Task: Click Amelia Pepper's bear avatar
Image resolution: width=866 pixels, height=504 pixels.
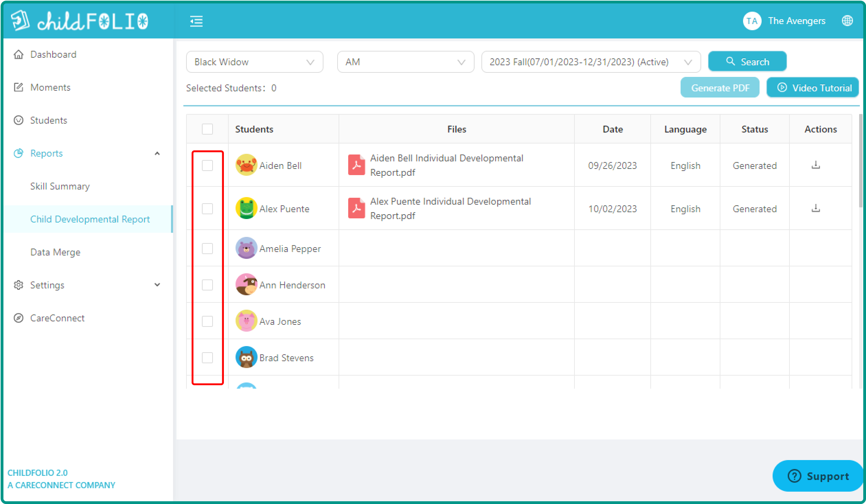Action: point(246,248)
